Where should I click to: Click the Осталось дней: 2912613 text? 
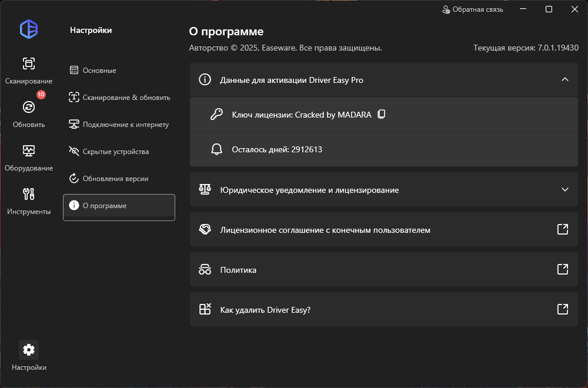(x=277, y=149)
